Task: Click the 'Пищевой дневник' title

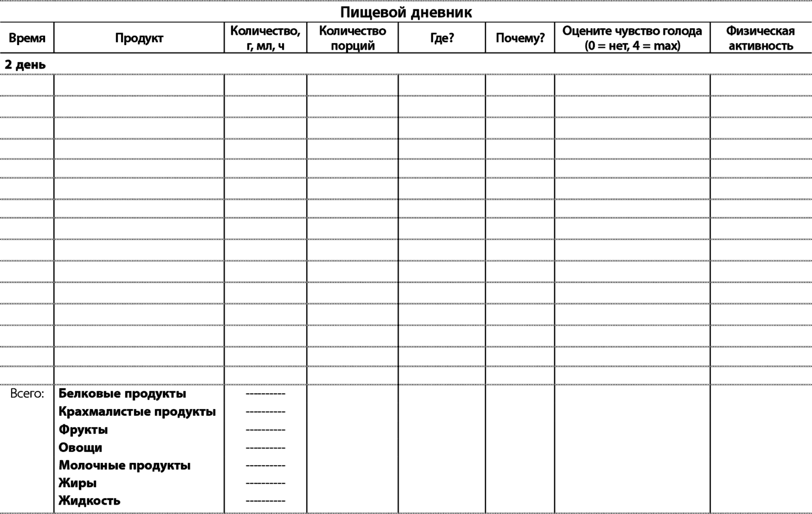Action: tap(406, 13)
